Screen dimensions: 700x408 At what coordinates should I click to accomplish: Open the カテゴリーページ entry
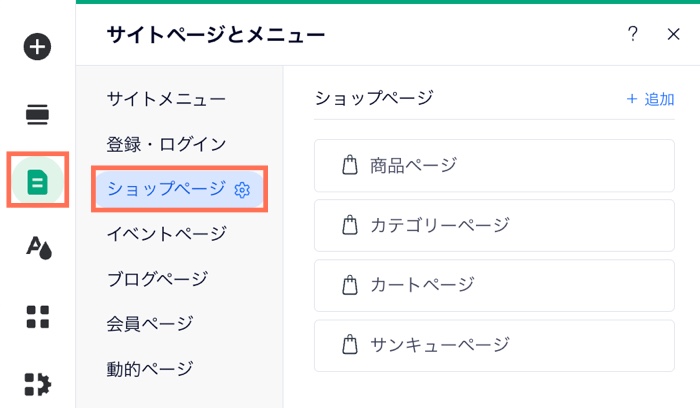[494, 225]
